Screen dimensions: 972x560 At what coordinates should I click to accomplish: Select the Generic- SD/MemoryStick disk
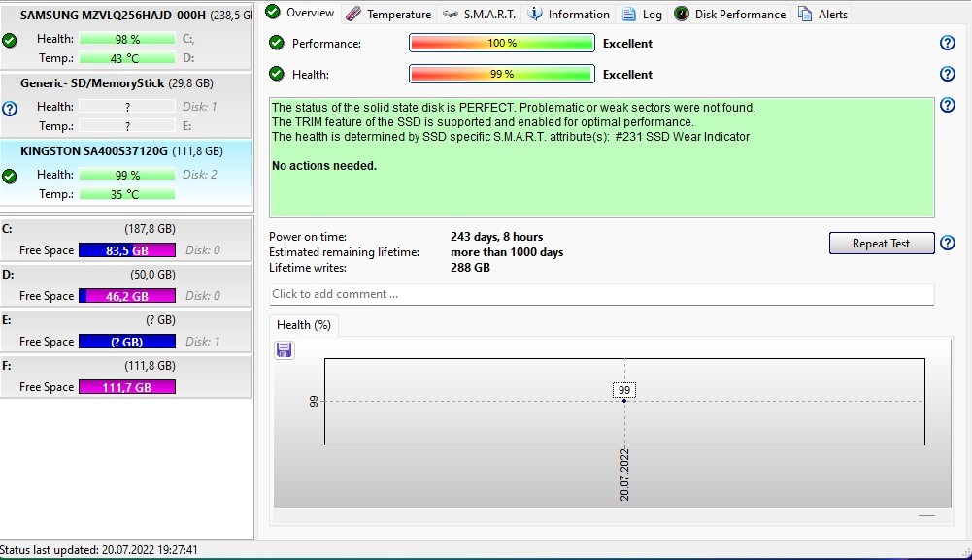126,106
